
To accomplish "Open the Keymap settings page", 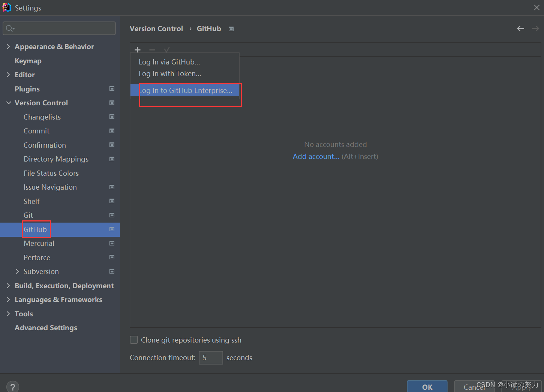I will pyautogui.click(x=28, y=61).
